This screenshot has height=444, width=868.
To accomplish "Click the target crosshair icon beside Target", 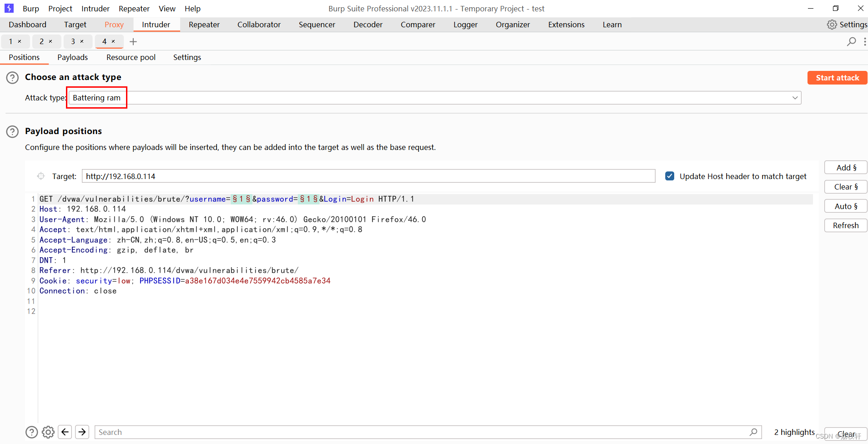I will coord(41,176).
